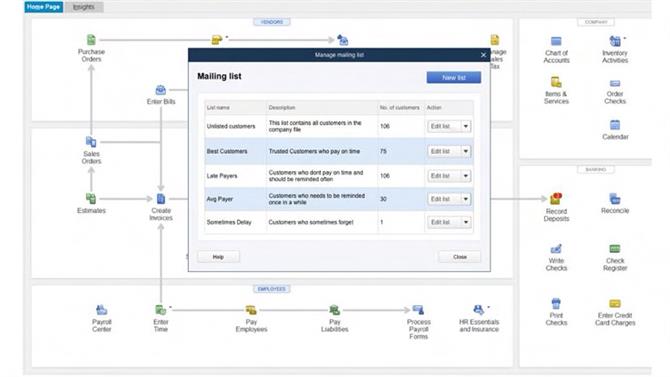The width and height of the screenshot is (670, 377).
Task: Open the Calendar icon
Action: [614, 125]
